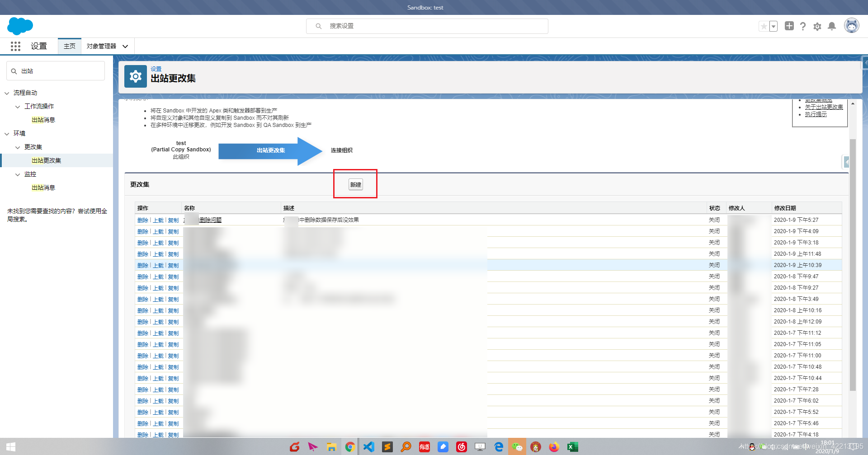This screenshot has width=868, height=455.
Task: Open File Explorer from the taskbar
Action: (331, 447)
